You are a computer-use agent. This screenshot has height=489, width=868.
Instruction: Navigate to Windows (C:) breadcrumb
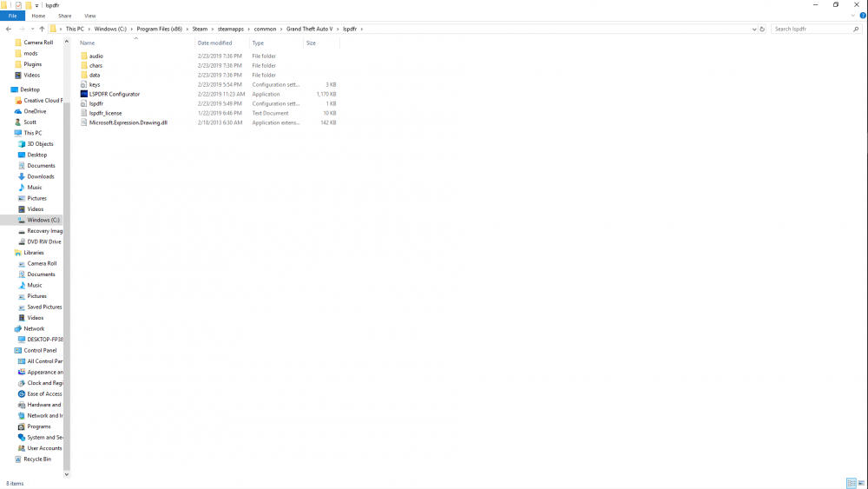[110, 29]
